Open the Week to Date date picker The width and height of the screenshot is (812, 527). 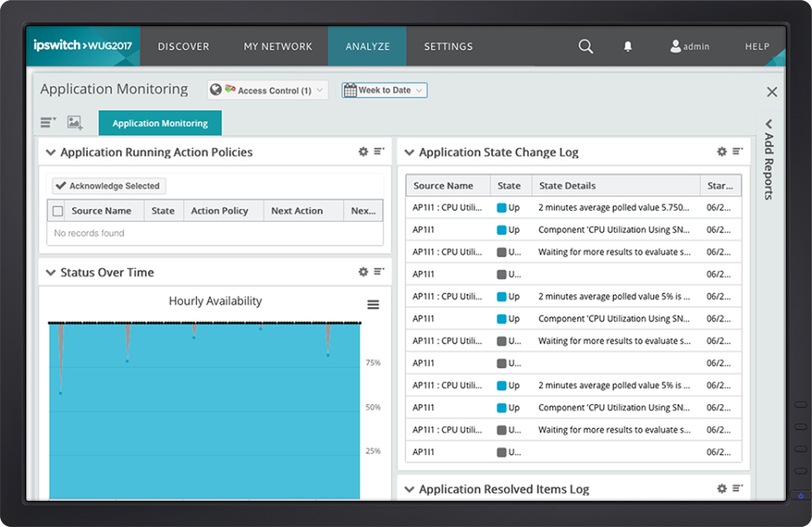point(384,89)
